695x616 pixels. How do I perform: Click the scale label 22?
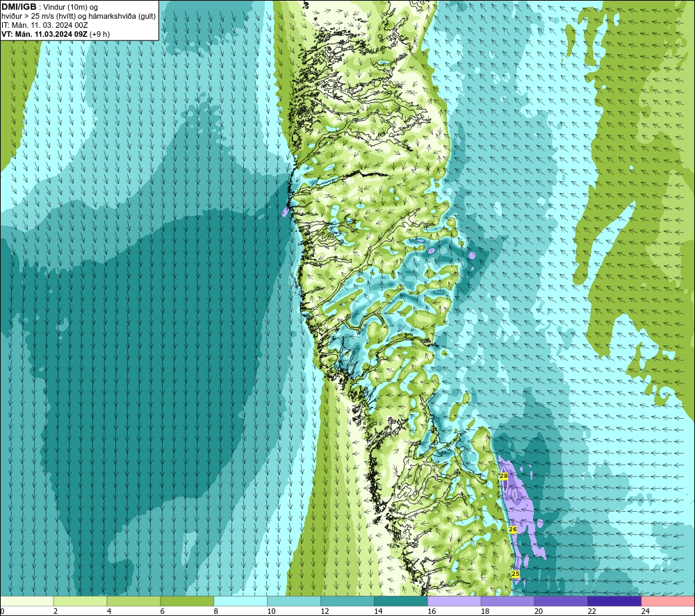[591, 611]
